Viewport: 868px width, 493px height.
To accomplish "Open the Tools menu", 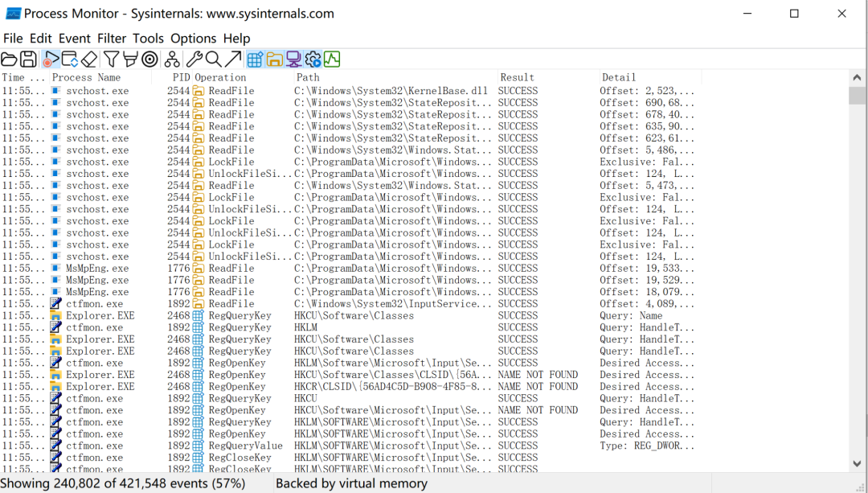I will click(149, 39).
